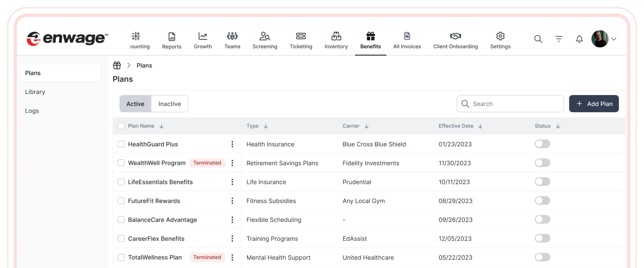Viewport: 644px width, 268px height.
Task: Expand the user profile dropdown arrow
Action: [614, 39]
